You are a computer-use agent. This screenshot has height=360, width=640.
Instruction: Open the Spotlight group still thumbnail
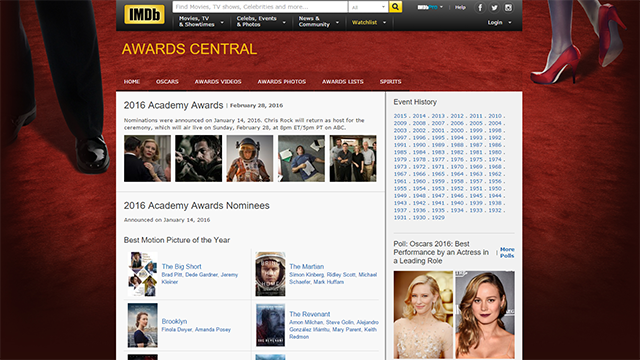point(353,158)
